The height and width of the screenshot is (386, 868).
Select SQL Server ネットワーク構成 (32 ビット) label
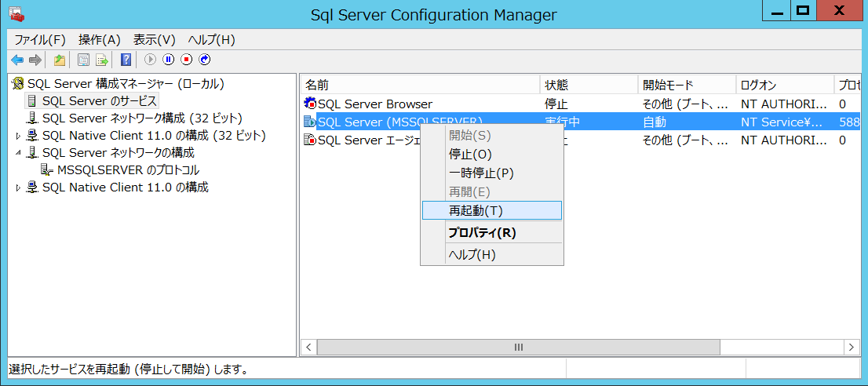click(x=142, y=118)
